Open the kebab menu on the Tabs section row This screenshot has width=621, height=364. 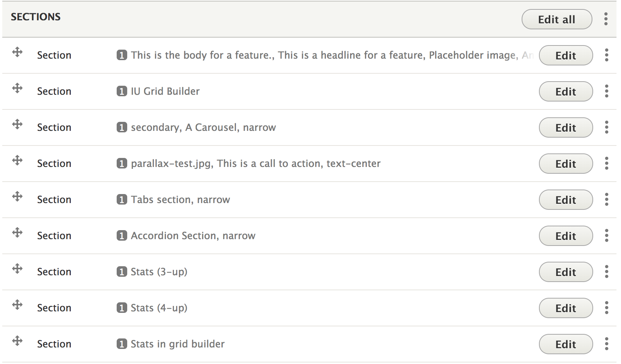[606, 199]
